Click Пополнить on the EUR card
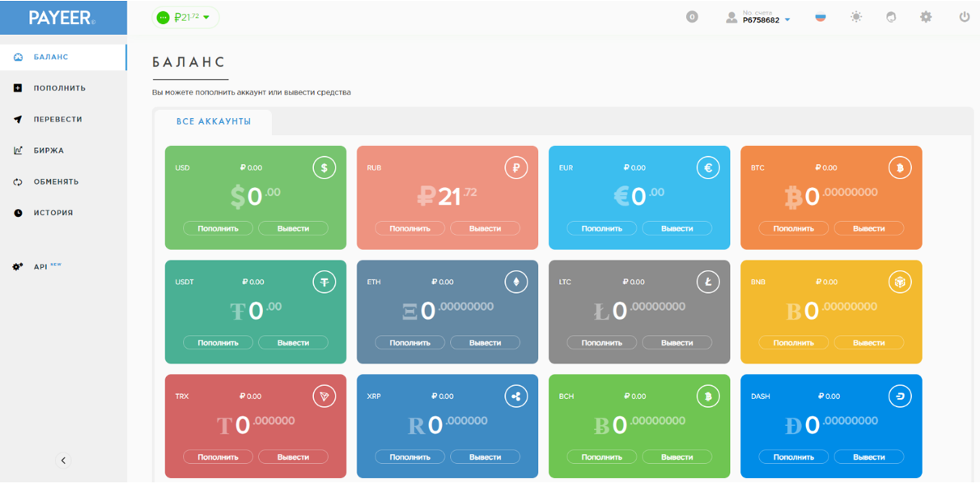Screen dimensions: 980x488 point(602,229)
